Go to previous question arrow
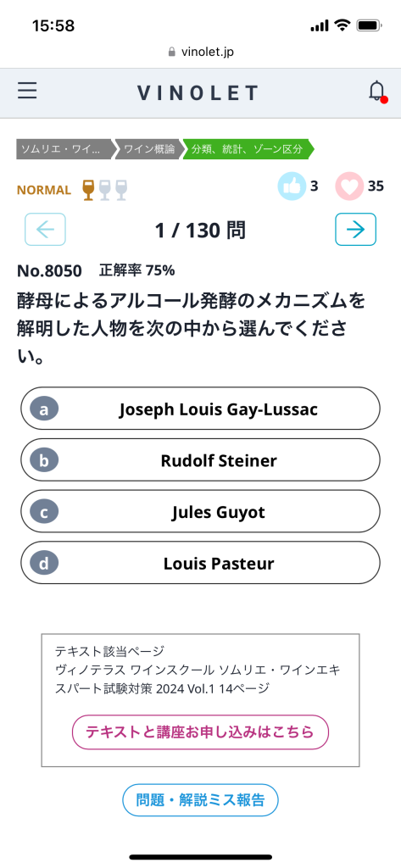 46,229
